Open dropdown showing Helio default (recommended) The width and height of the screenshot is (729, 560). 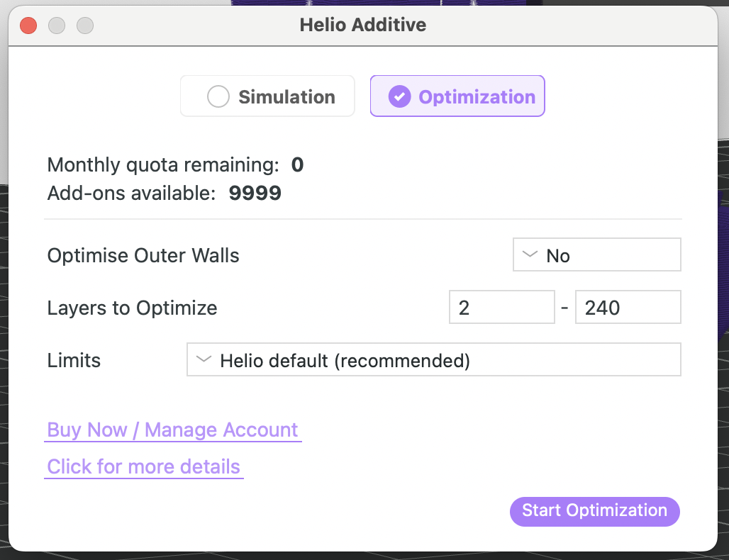pyautogui.click(x=433, y=359)
